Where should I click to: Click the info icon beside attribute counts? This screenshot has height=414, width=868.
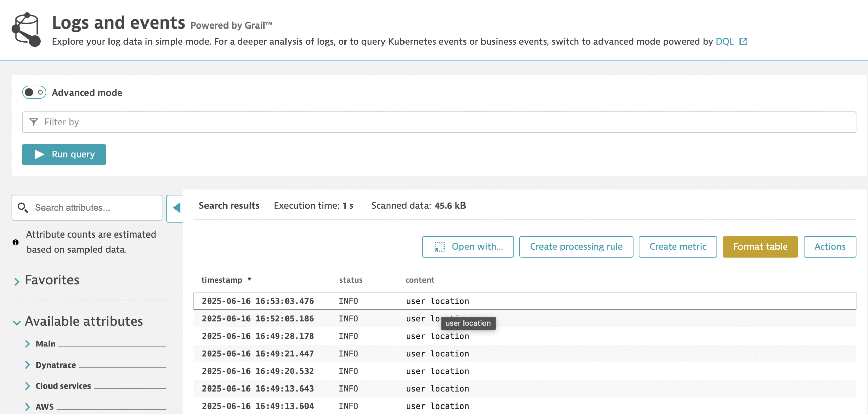pyautogui.click(x=16, y=242)
